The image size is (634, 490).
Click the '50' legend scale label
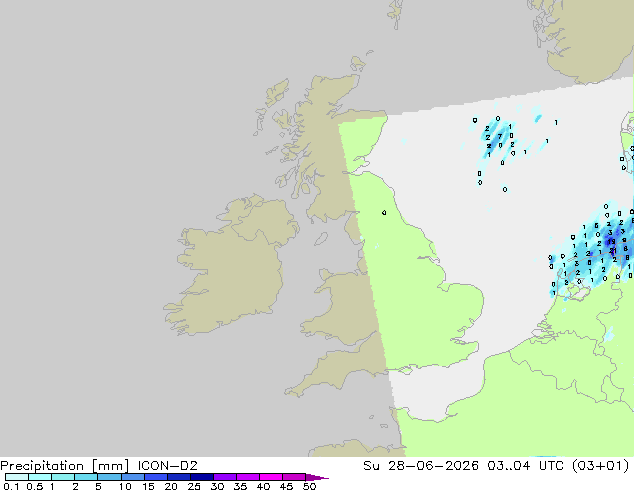pos(309,486)
